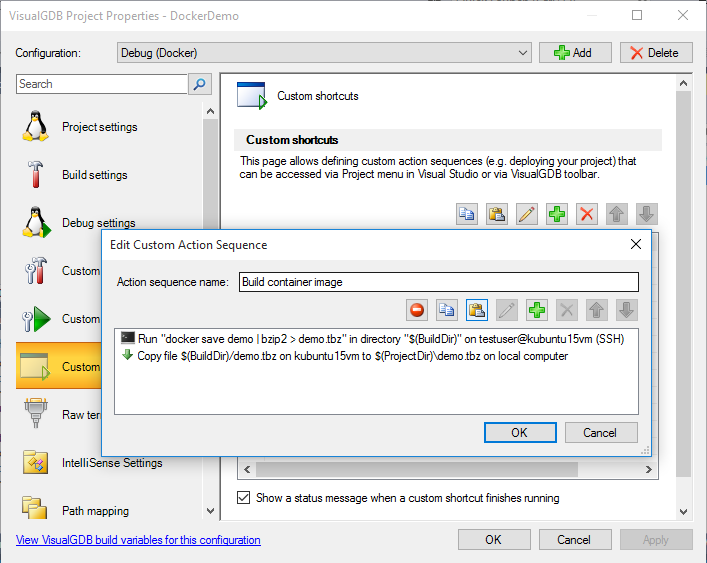Toggle the show status message checkbox
The image size is (707, 563).
[x=243, y=498]
